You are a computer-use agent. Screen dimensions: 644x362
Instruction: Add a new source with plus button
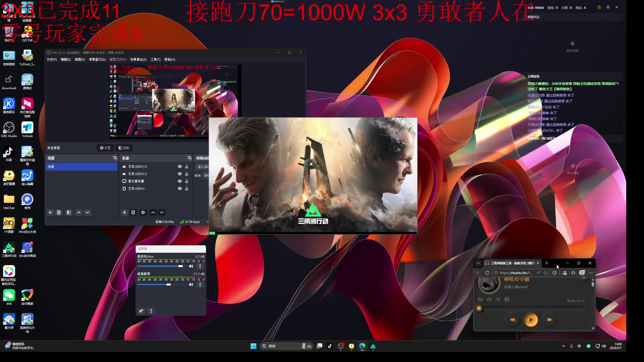tap(124, 213)
